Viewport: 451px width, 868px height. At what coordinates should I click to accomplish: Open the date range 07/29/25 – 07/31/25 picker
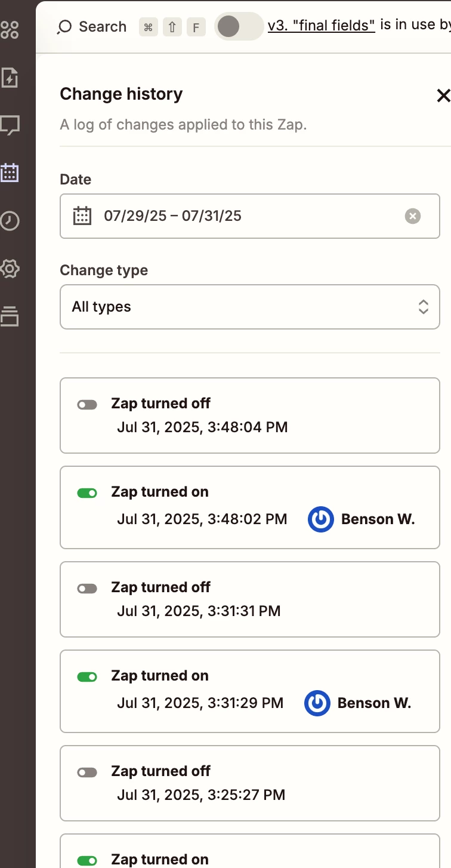click(250, 216)
